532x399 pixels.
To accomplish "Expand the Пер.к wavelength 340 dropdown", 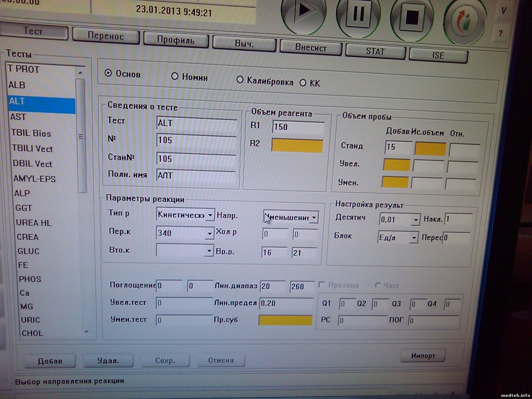I will point(210,233).
